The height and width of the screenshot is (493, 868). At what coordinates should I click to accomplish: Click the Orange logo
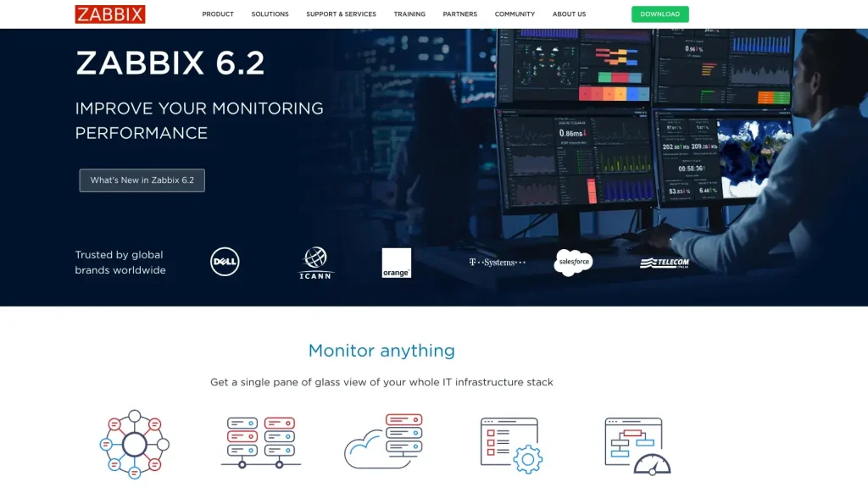point(397,263)
